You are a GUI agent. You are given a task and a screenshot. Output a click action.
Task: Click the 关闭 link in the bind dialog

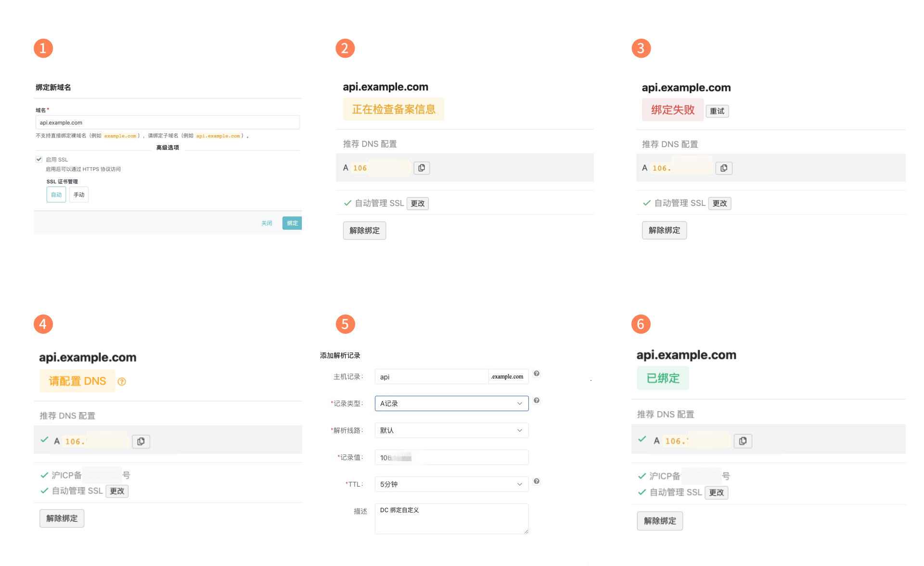(267, 223)
